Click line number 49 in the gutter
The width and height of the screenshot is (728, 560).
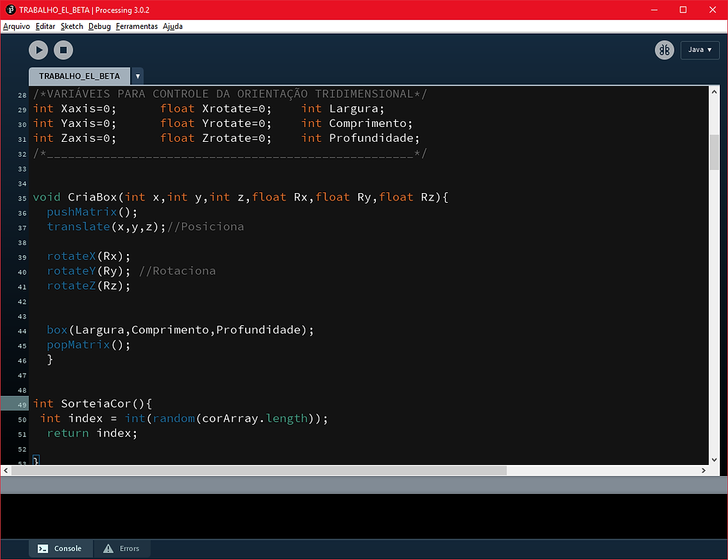22,405
